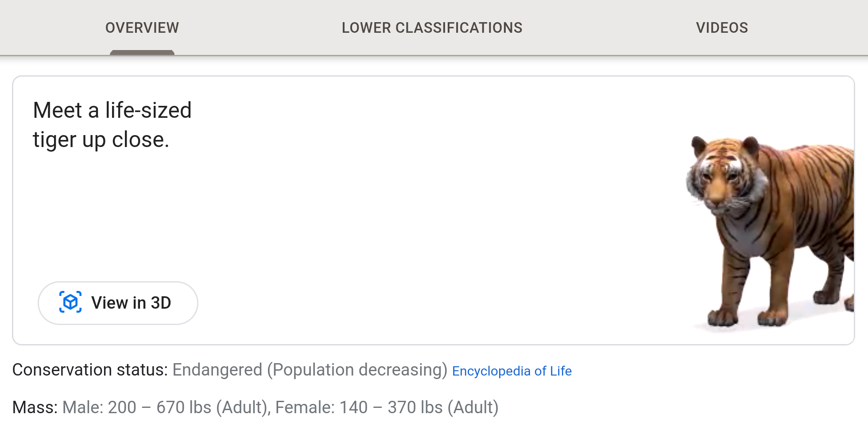Switch to the Lower Classifications tab
The height and width of the screenshot is (434, 868).
pos(432,27)
